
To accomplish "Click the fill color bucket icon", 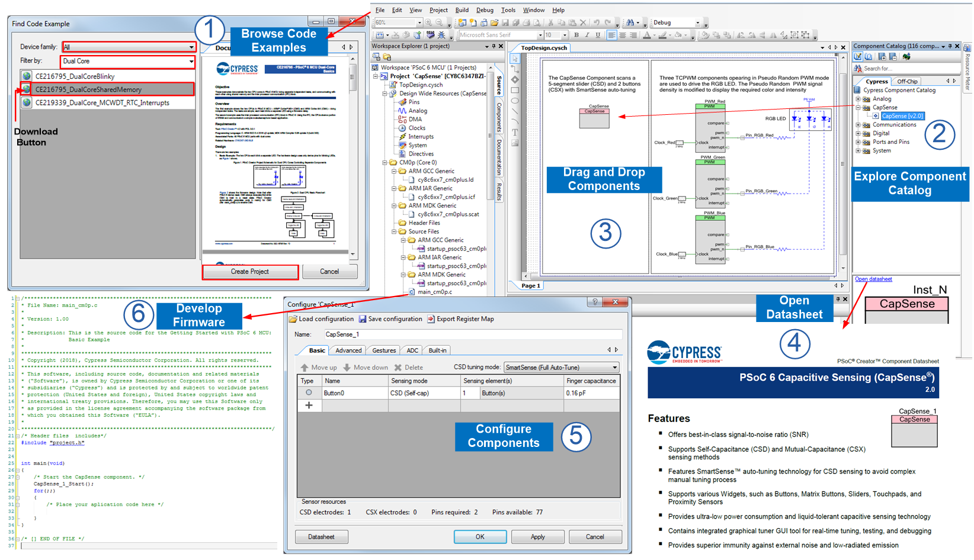I will [x=678, y=35].
